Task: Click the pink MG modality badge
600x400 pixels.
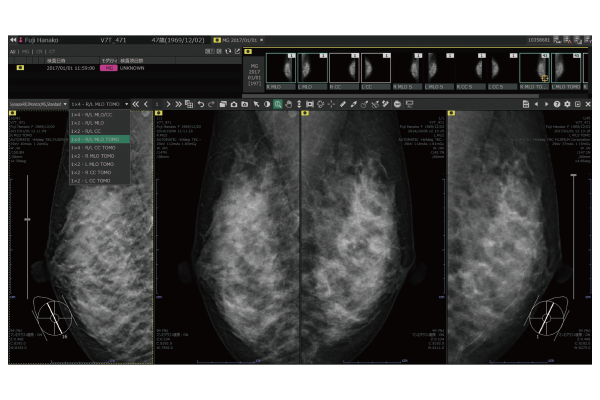Action: [109, 68]
